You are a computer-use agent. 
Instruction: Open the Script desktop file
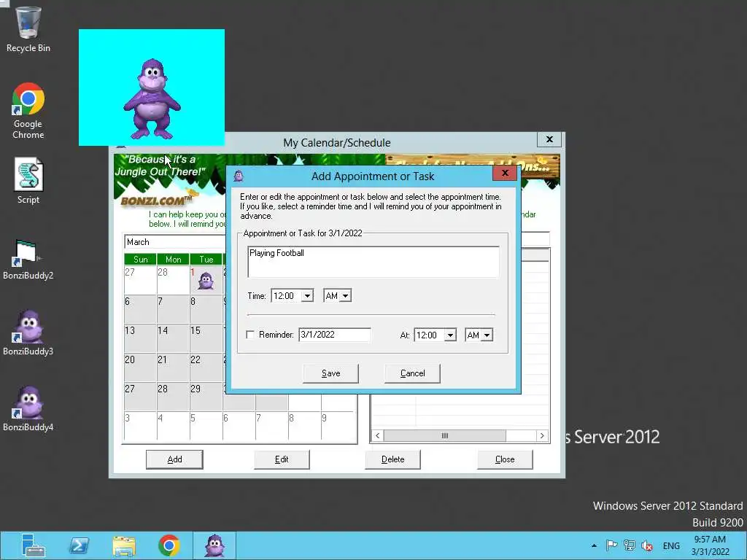(x=28, y=181)
